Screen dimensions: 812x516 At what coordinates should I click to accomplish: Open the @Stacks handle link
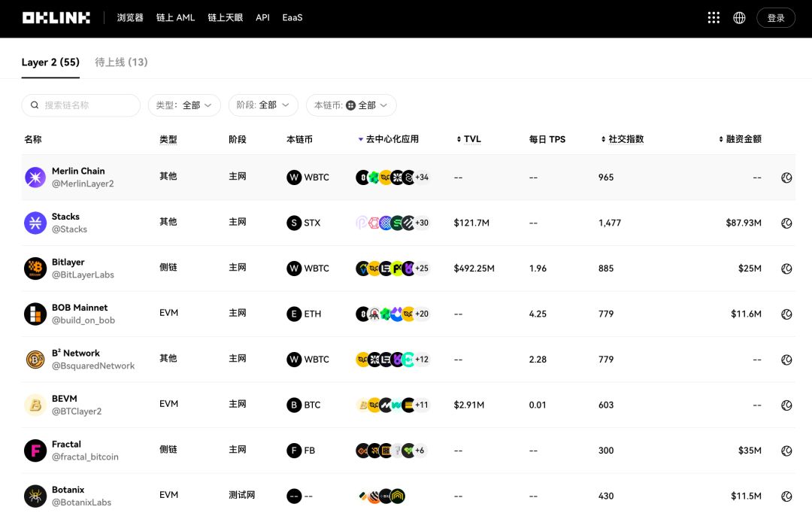point(69,229)
